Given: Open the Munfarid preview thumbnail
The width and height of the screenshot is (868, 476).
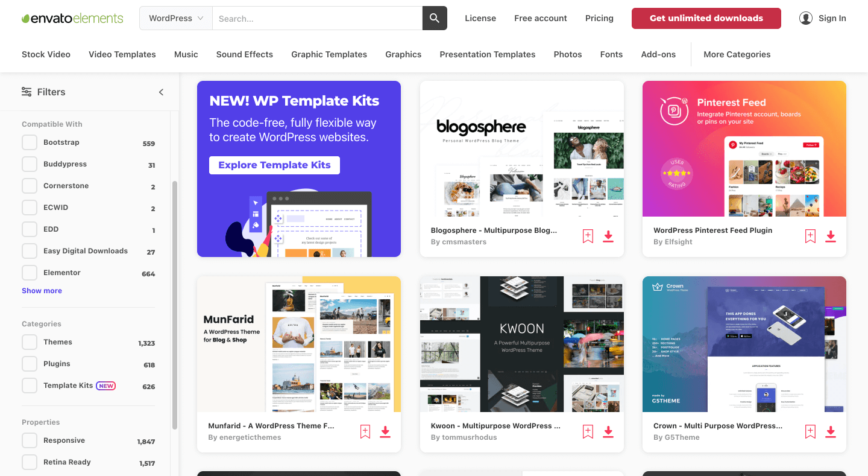Looking at the screenshot, I should point(299,344).
